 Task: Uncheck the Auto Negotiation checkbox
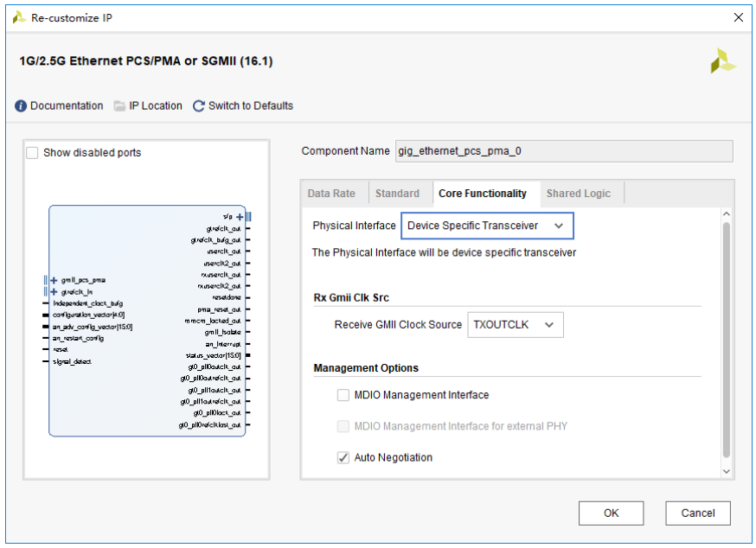[x=343, y=457]
